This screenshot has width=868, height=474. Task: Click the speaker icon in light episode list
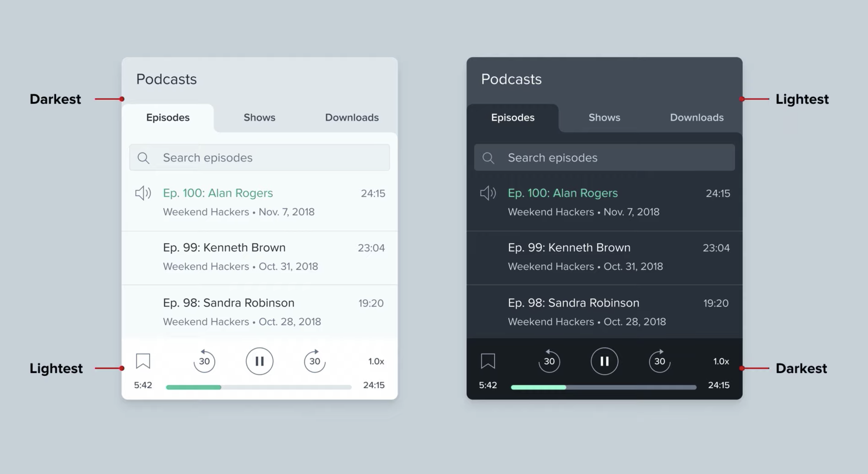pyautogui.click(x=143, y=193)
